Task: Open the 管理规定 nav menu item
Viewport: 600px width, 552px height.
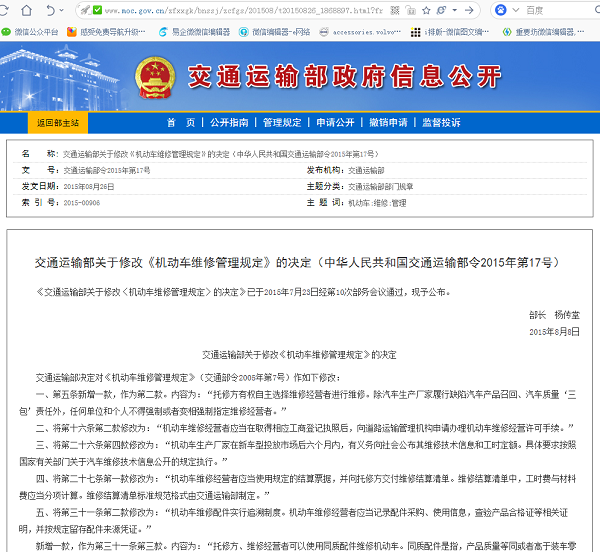Action: 282,122
